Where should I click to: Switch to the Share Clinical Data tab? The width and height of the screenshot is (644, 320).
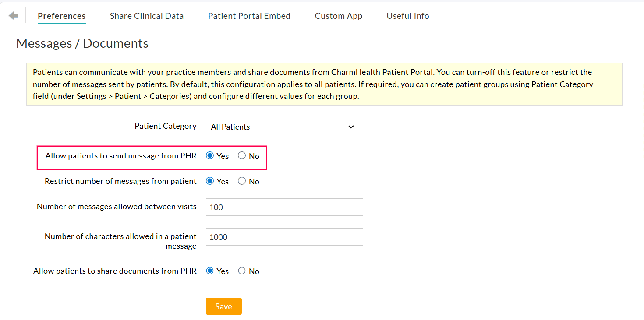point(146,16)
